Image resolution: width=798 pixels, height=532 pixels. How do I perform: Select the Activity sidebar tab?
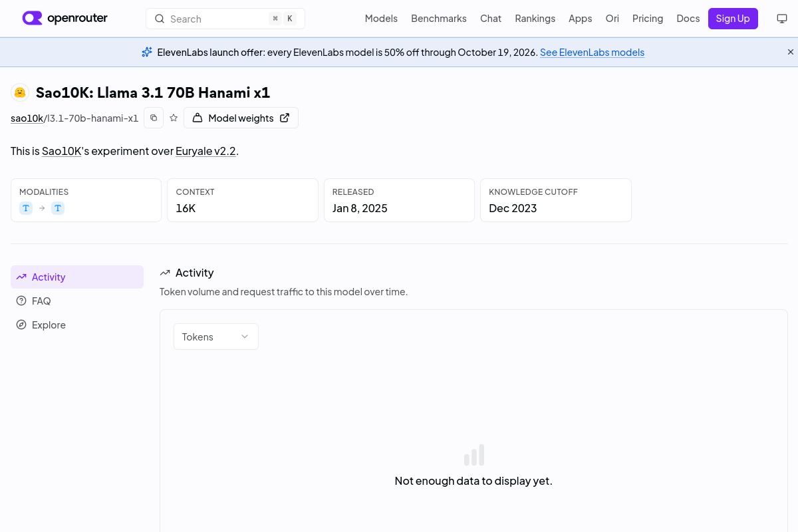(x=77, y=277)
